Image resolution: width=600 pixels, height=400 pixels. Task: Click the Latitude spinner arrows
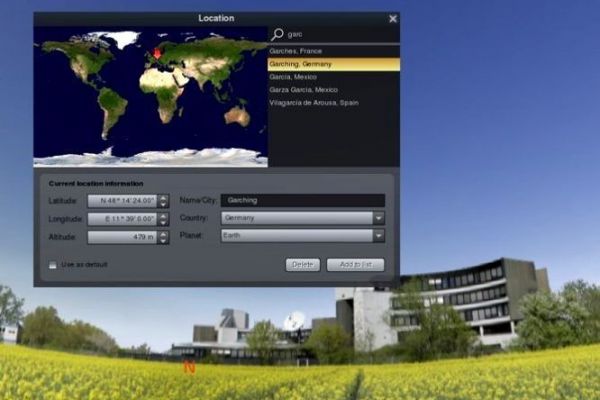coord(163,200)
